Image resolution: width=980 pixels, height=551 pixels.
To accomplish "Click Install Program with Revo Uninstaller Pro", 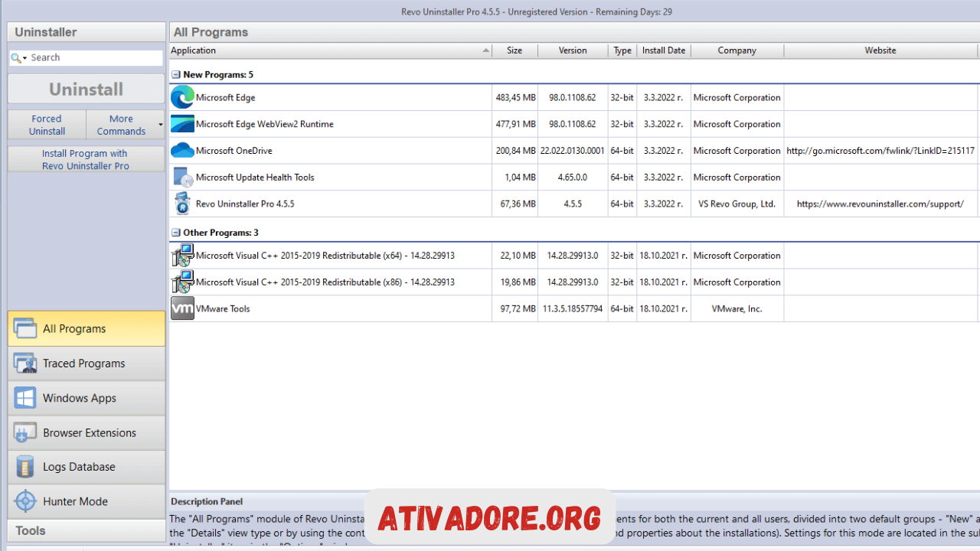I will pyautogui.click(x=87, y=159).
